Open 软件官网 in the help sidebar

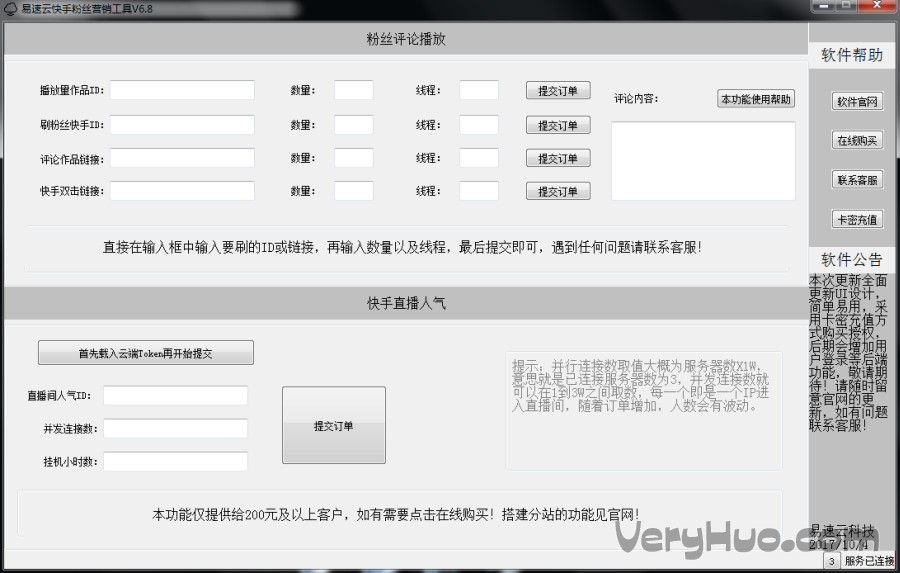[857, 102]
